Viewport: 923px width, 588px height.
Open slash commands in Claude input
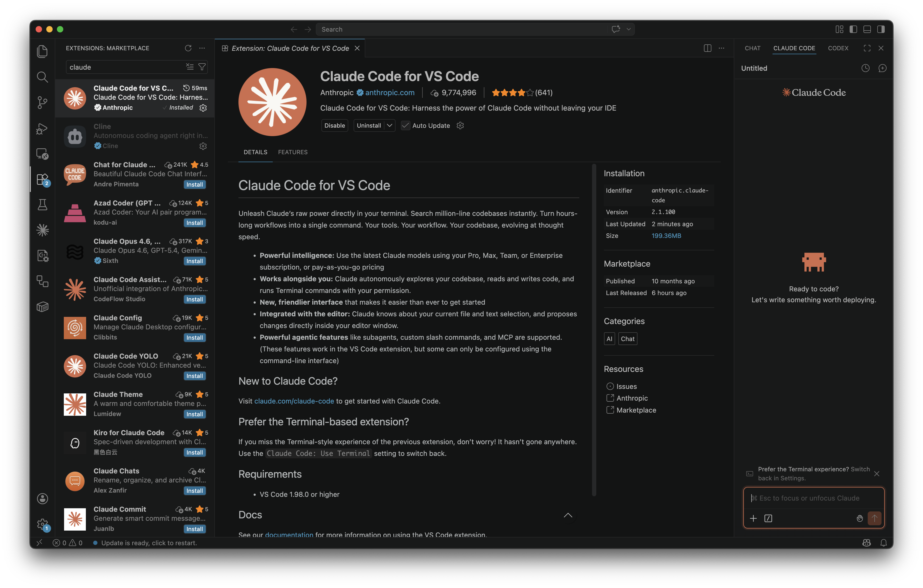coord(768,518)
